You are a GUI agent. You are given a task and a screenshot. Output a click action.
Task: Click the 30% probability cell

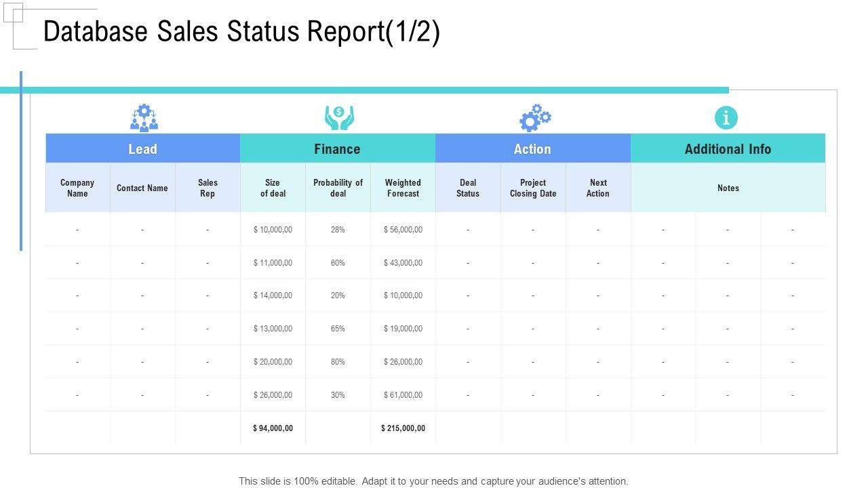[338, 395]
